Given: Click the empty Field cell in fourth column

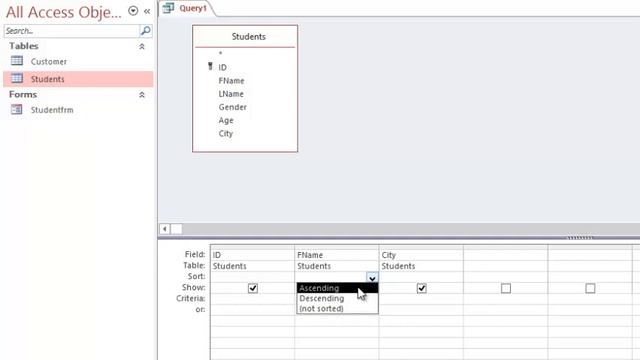Looking at the screenshot, I should point(506,255).
